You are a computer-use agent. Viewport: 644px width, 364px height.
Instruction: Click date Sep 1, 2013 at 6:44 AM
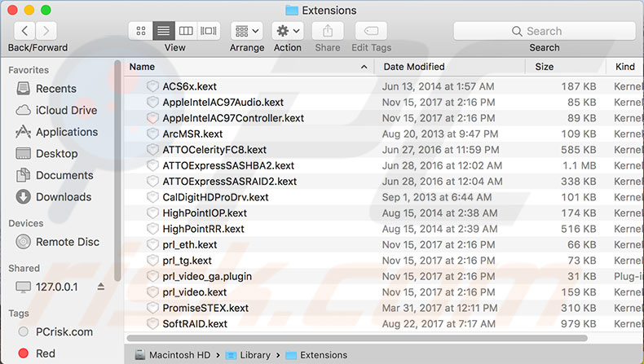tap(437, 197)
